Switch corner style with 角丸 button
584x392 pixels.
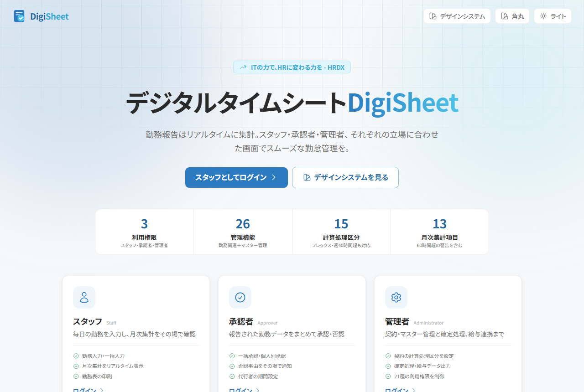[512, 16]
